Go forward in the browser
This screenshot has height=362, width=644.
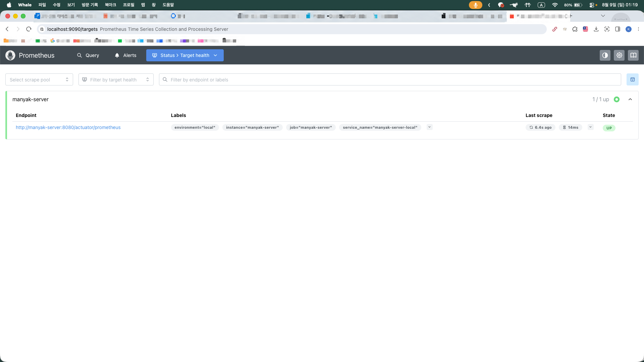18,29
